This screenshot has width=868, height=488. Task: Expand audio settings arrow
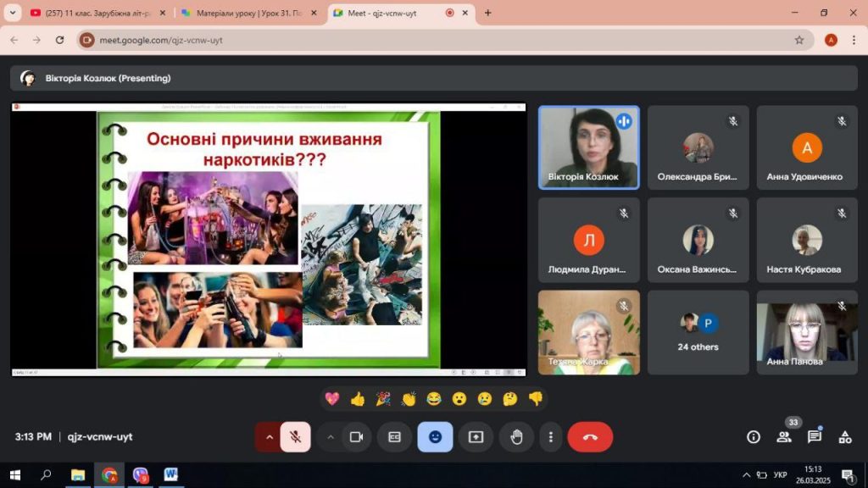(270, 437)
